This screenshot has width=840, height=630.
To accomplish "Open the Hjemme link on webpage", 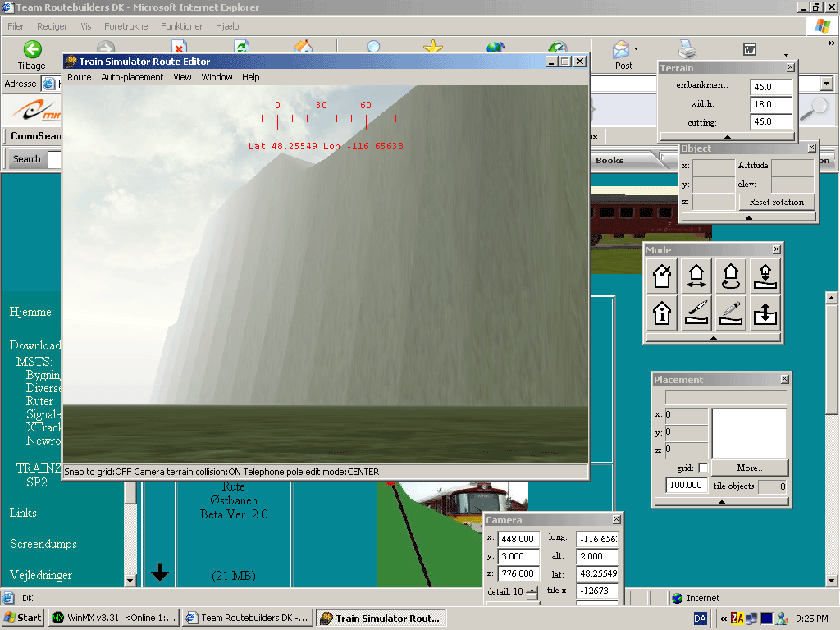I will [x=30, y=312].
